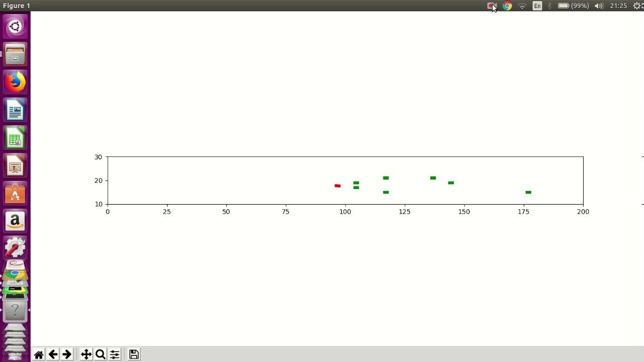Open battery indicator showing 99%
The image size is (644, 362).
tap(573, 6)
